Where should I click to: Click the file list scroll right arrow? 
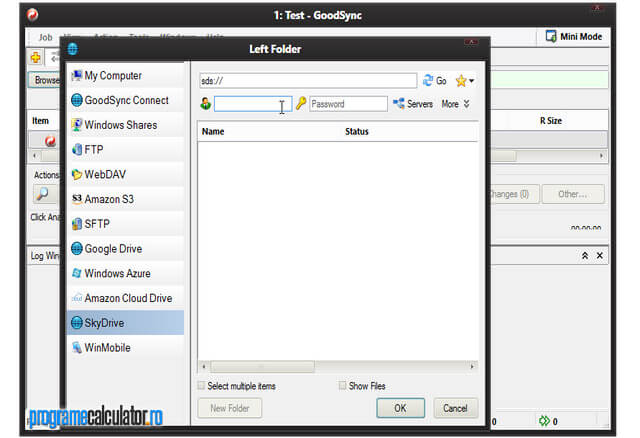(472, 367)
